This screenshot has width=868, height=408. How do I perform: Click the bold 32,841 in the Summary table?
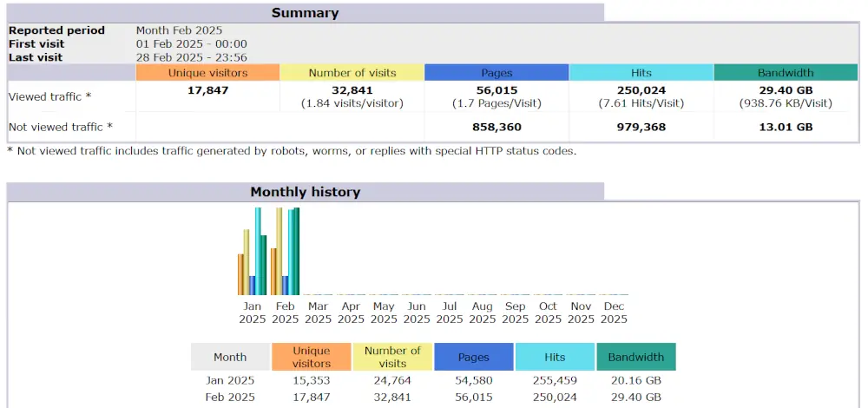point(352,89)
